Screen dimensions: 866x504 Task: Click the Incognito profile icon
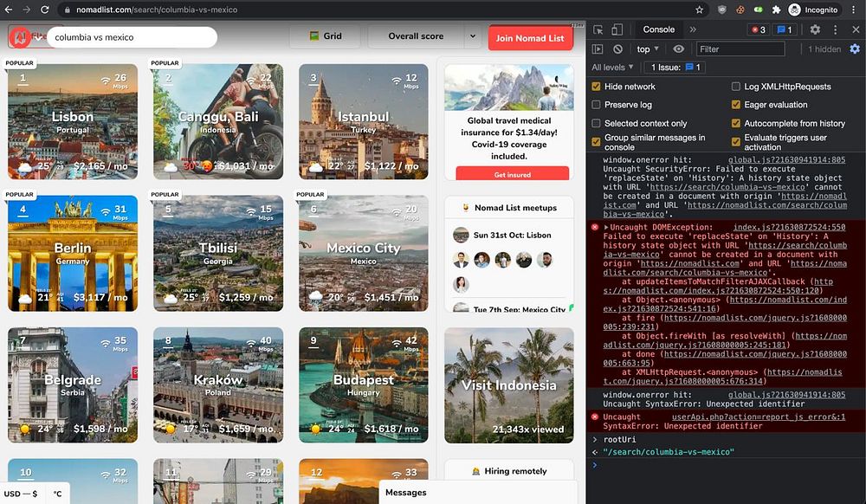click(x=795, y=10)
